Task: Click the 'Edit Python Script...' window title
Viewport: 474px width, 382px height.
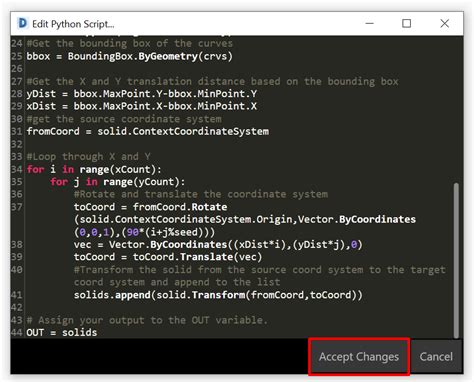Action: pos(73,24)
